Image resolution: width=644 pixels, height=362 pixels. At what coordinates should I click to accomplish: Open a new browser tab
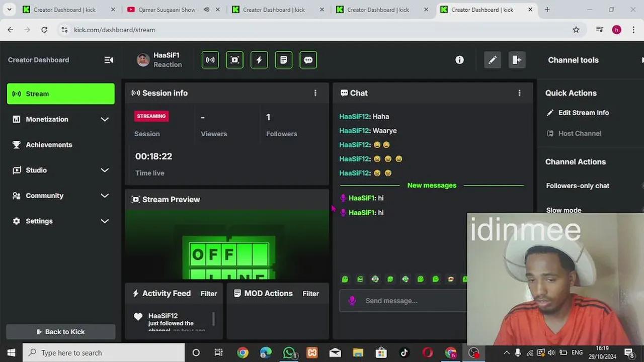(x=547, y=10)
